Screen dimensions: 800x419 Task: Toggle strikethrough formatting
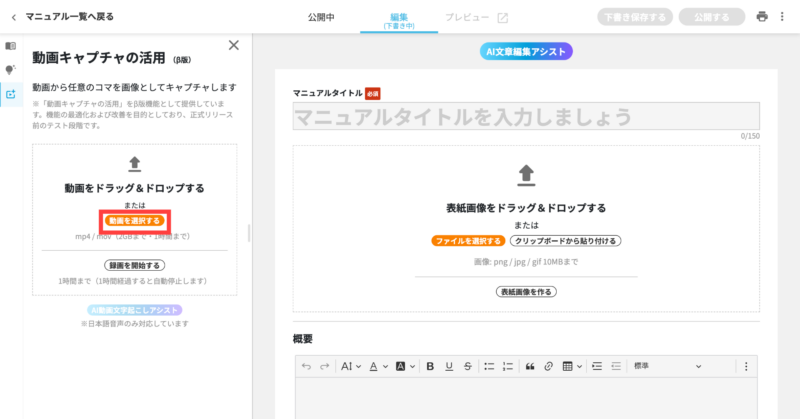(467, 366)
